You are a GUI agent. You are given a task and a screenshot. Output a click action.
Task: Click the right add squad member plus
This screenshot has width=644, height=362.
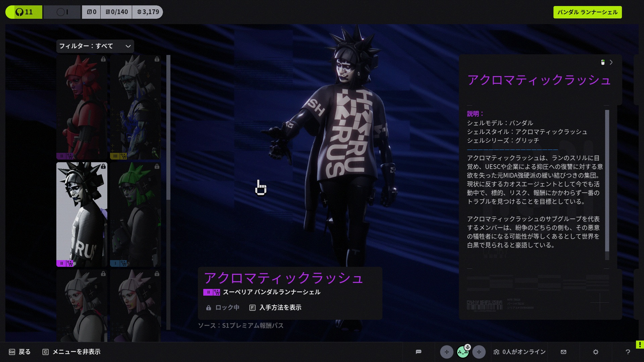(479, 352)
